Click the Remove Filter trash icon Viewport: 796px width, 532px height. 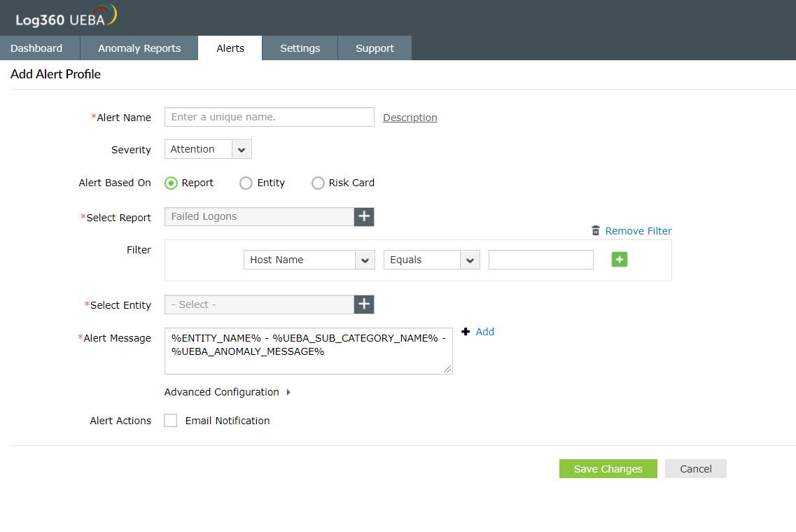596,231
